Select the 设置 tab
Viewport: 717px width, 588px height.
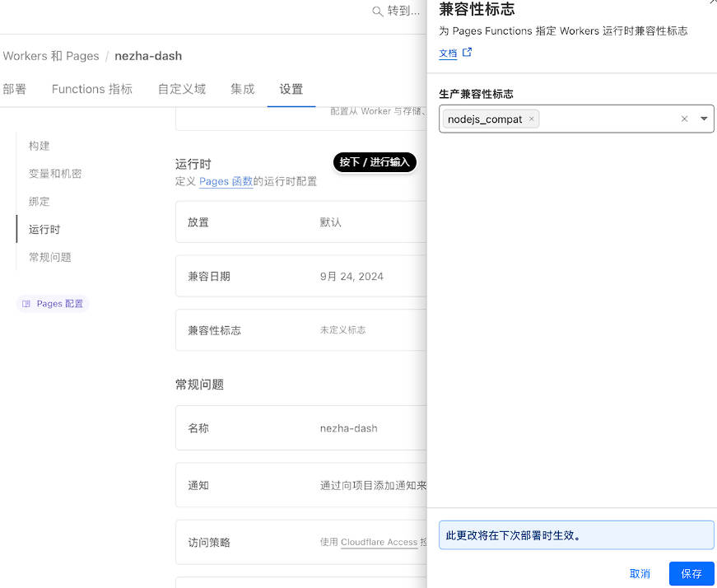(x=291, y=89)
